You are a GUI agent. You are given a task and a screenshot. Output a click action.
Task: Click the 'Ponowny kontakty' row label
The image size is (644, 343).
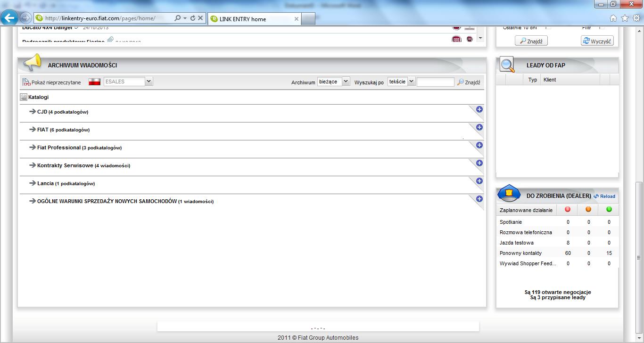(x=520, y=253)
